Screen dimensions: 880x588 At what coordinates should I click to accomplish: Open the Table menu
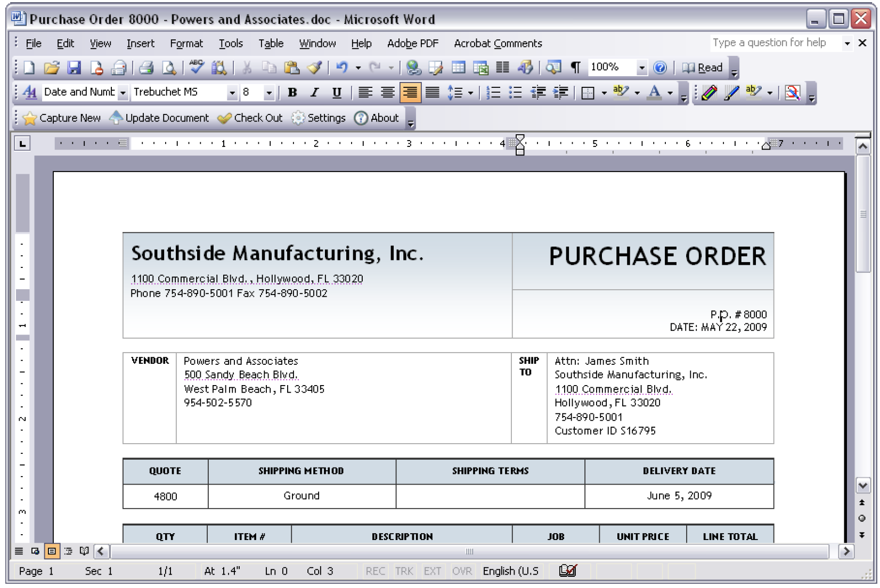271,43
